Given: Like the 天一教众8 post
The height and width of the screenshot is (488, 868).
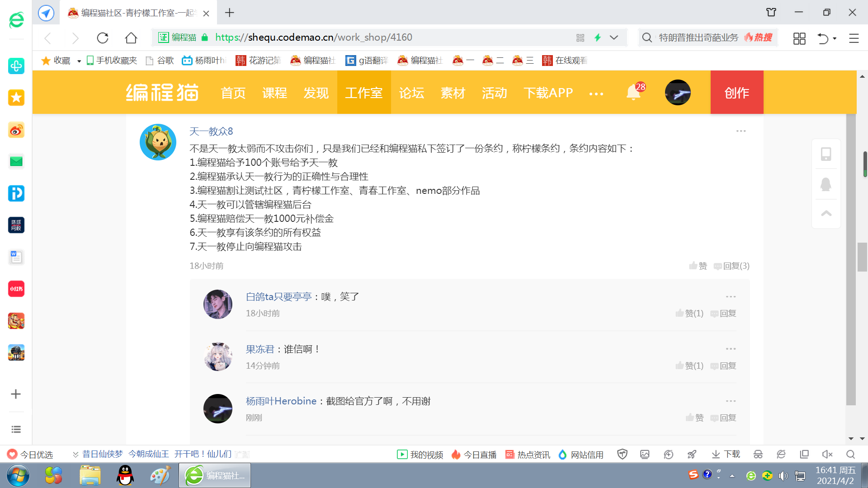Looking at the screenshot, I should (698, 266).
